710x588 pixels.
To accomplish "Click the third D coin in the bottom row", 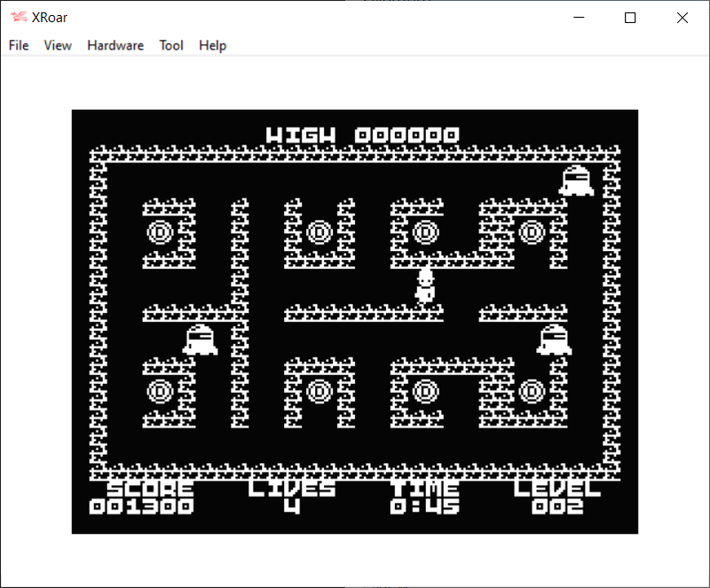I will [x=426, y=390].
